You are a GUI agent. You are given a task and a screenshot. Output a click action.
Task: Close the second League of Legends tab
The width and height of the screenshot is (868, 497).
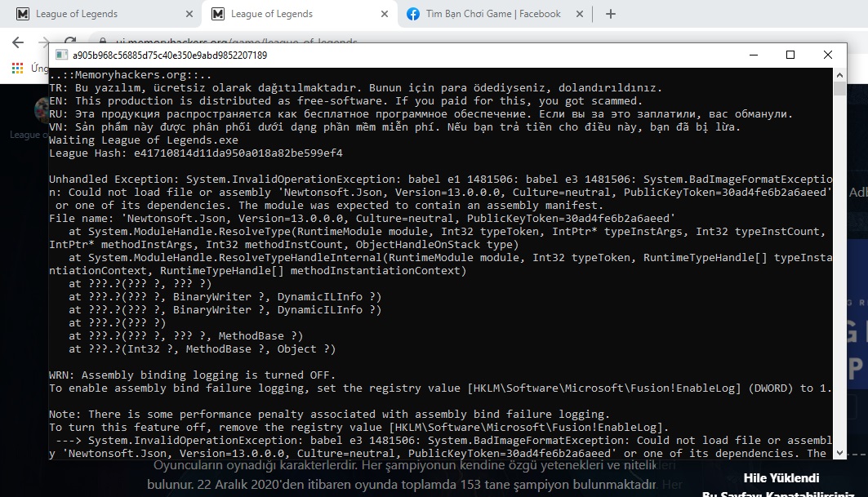coord(385,14)
